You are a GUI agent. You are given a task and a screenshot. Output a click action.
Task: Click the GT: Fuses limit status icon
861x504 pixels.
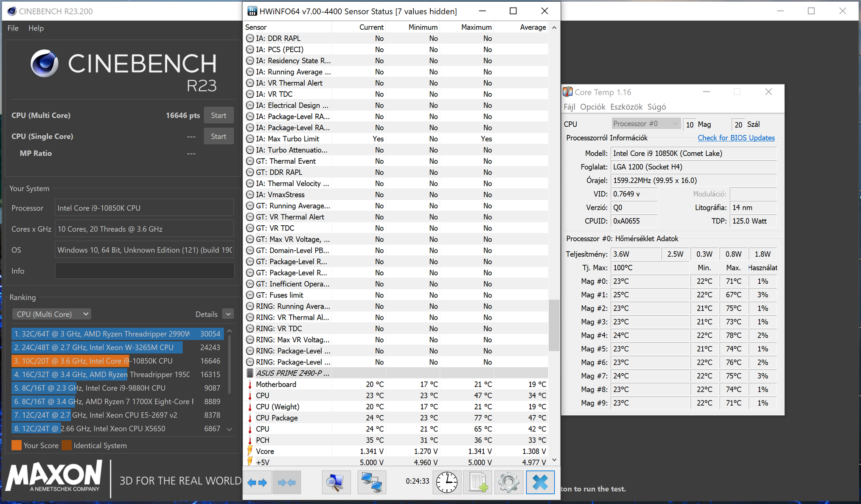[250, 295]
